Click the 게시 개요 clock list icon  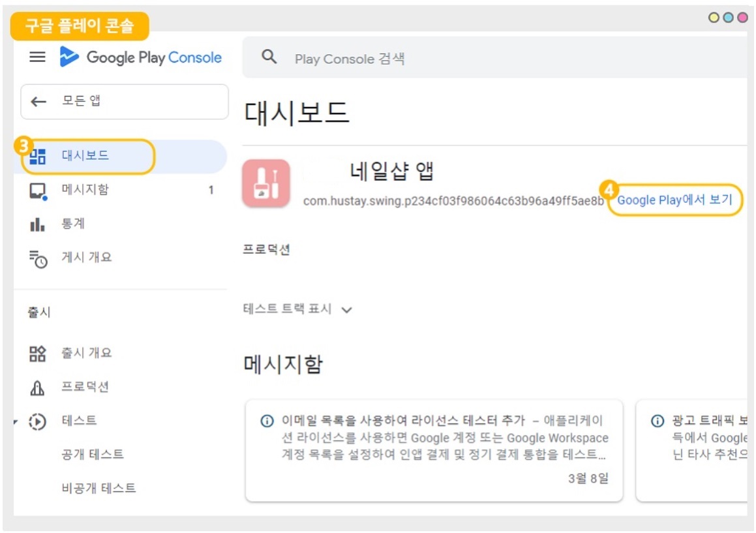[38, 258]
